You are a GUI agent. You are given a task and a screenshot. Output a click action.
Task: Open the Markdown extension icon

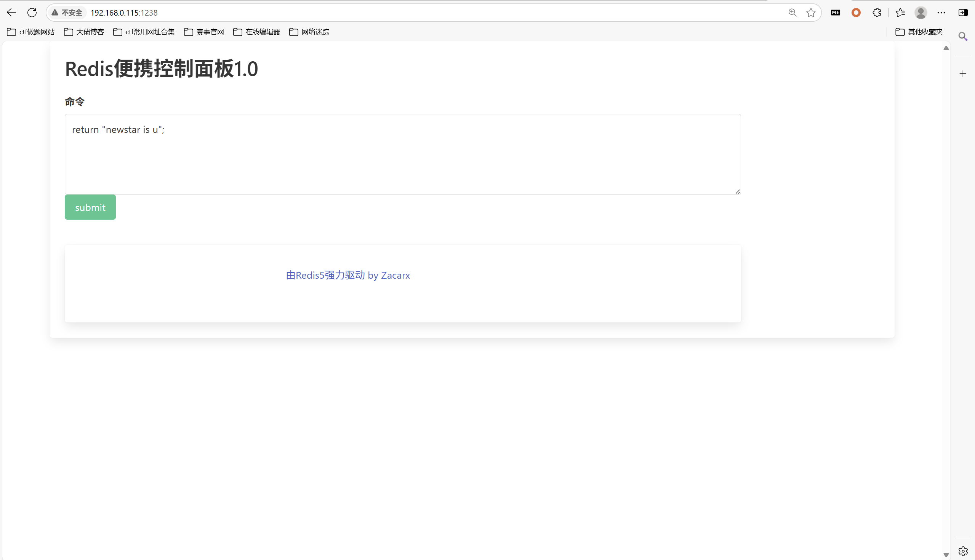click(x=835, y=13)
